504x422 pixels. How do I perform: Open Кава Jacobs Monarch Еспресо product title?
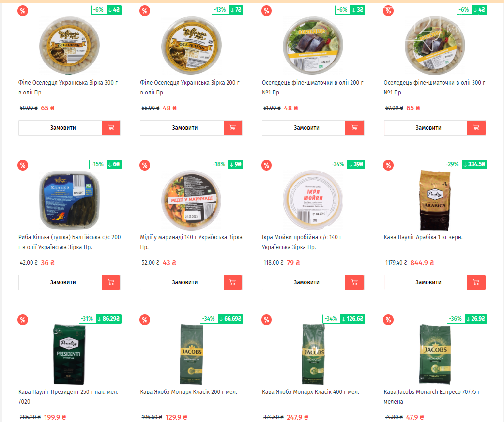(x=432, y=397)
